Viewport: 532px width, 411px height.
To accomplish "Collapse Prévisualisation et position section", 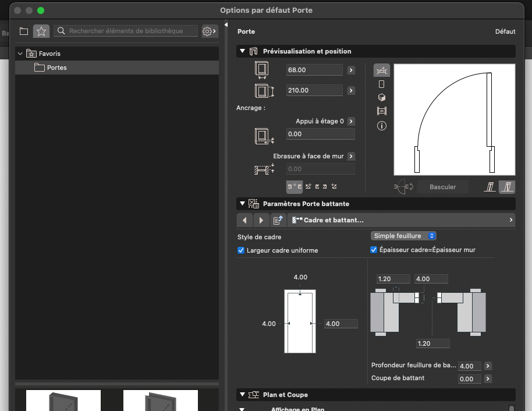I will click(242, 51).
